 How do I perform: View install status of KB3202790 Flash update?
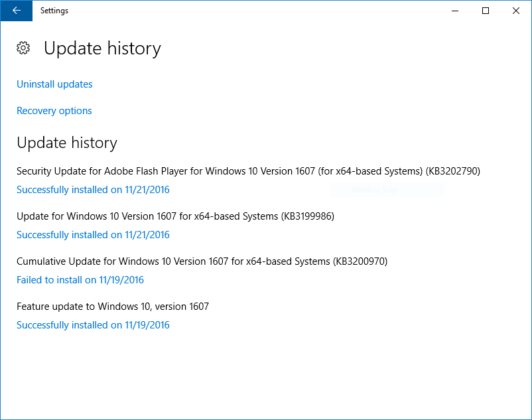pos(93,190)
